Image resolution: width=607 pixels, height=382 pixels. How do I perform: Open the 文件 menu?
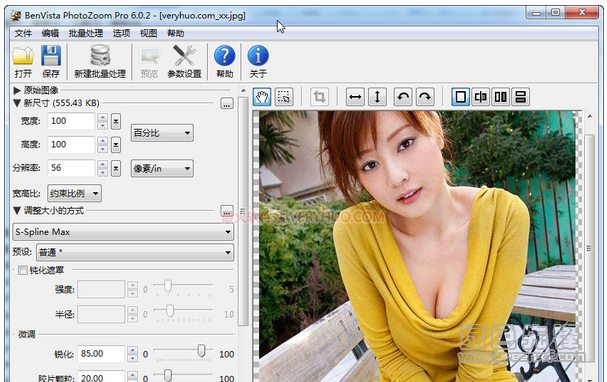pyautogui.click(x=23, y=33)
